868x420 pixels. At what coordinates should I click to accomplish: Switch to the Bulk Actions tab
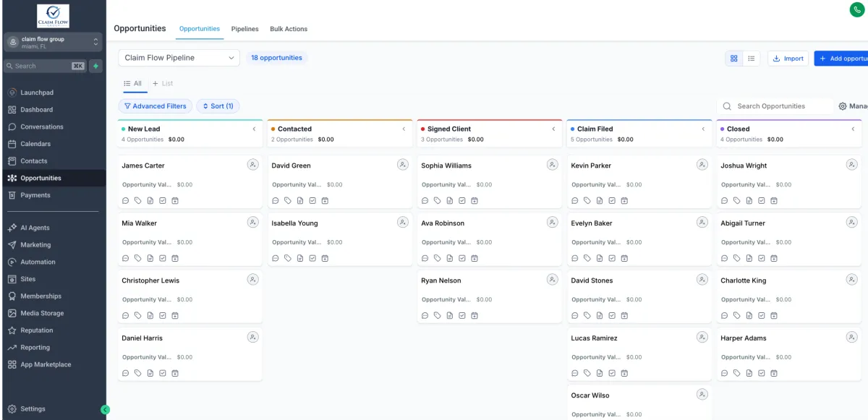click(289, 29)
